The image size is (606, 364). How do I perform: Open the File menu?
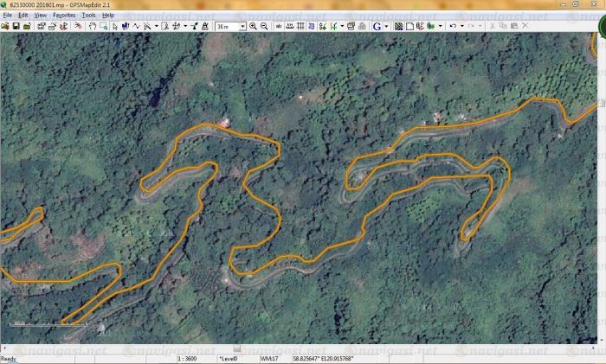(x=7, y=16)
